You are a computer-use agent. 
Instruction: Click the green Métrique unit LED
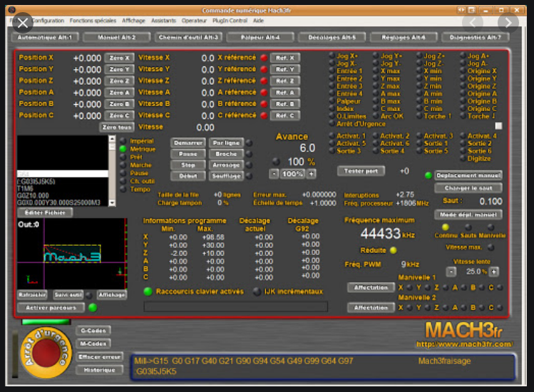(x=123, y=150)
